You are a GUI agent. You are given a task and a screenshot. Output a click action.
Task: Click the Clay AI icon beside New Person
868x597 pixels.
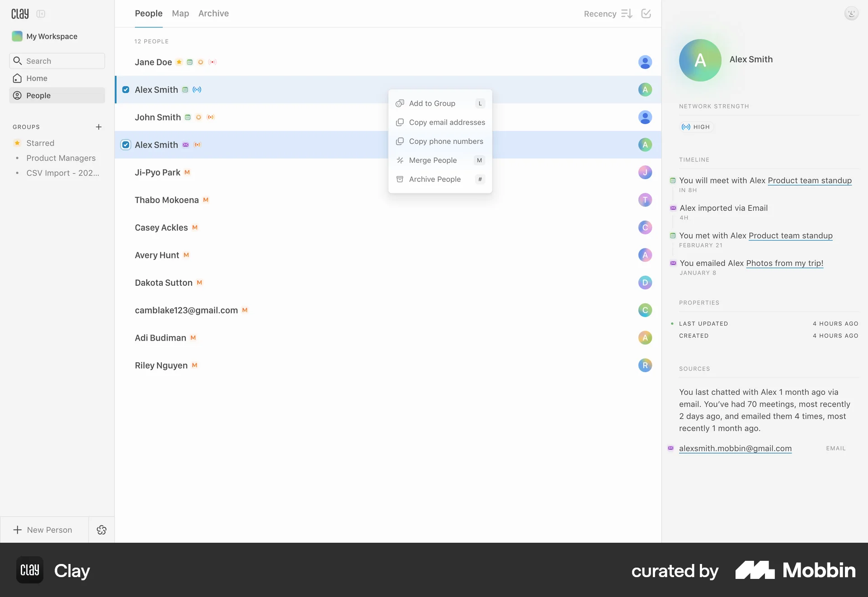coord(101,530)
